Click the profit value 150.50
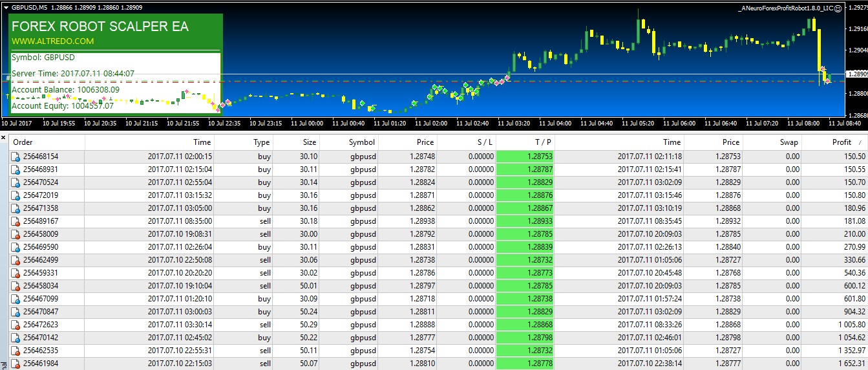 [853, 157]
